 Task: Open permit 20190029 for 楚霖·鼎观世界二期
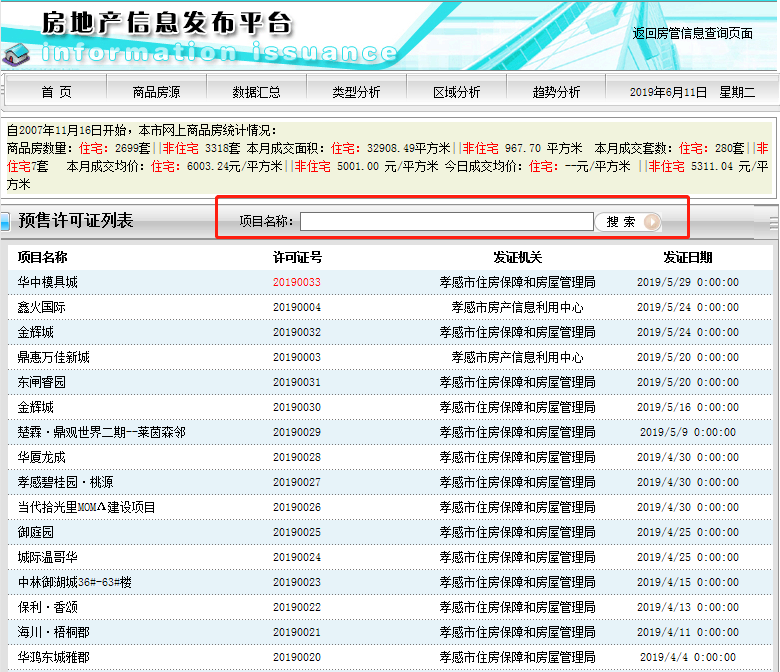pos(297,433)
